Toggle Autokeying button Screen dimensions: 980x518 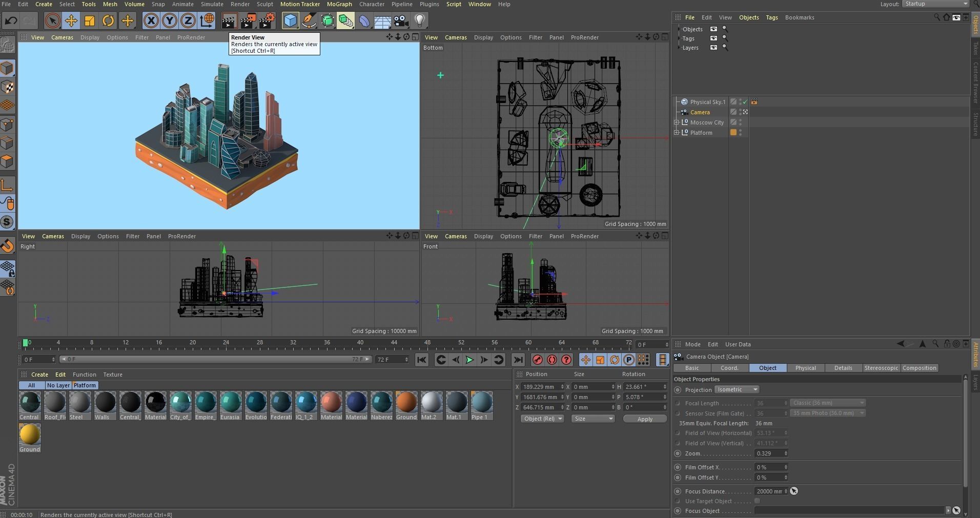[552, 360]
